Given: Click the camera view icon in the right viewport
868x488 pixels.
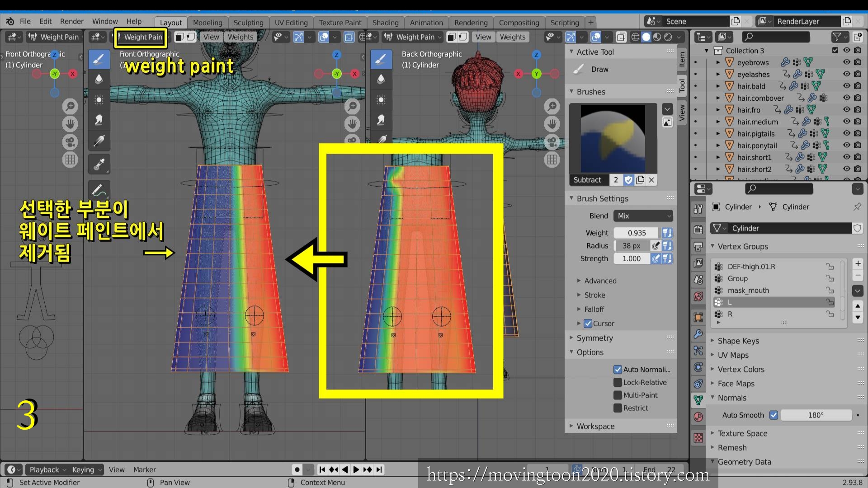Looking at the screenshot, I should tap(552, 142).
